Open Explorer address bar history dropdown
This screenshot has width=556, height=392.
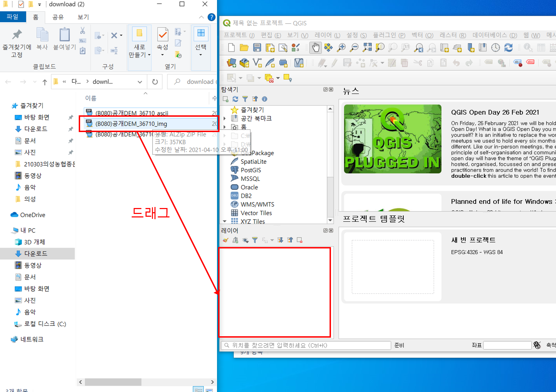point(140,82)
